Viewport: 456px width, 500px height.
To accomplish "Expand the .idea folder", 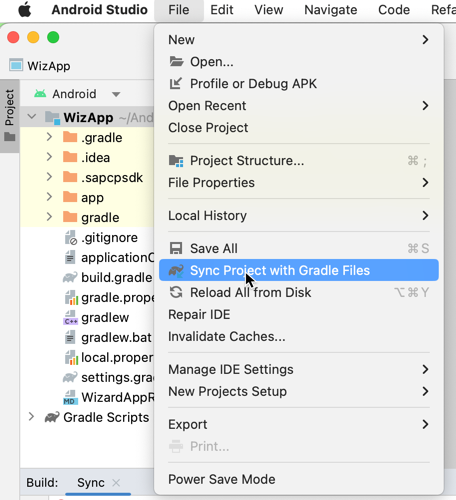I will (49, 157).
